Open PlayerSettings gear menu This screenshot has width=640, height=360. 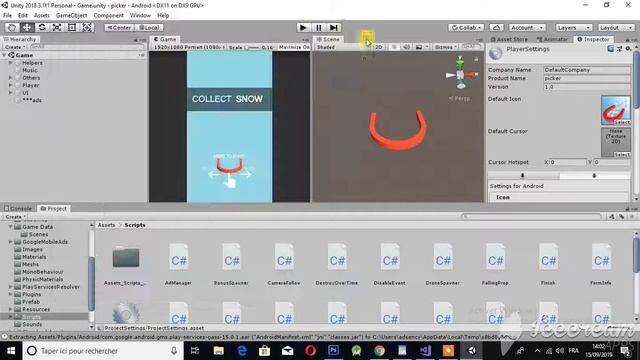pyautogui.click(x=629, y=49)
